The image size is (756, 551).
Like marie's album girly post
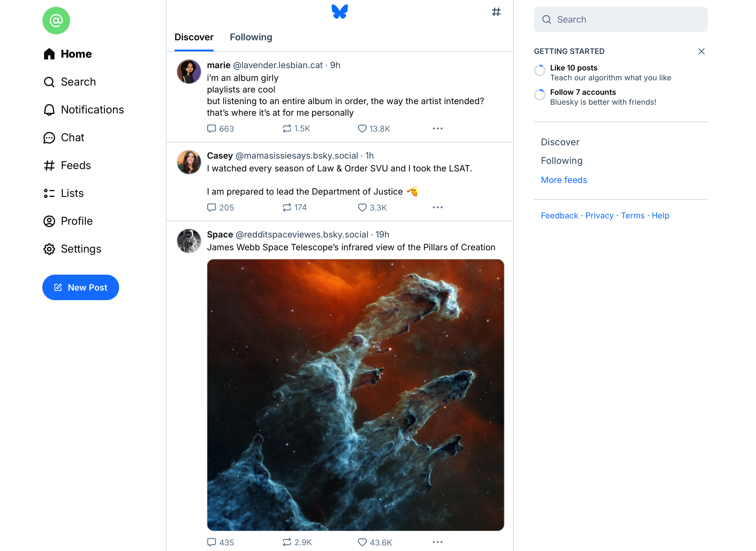[362, 128]
